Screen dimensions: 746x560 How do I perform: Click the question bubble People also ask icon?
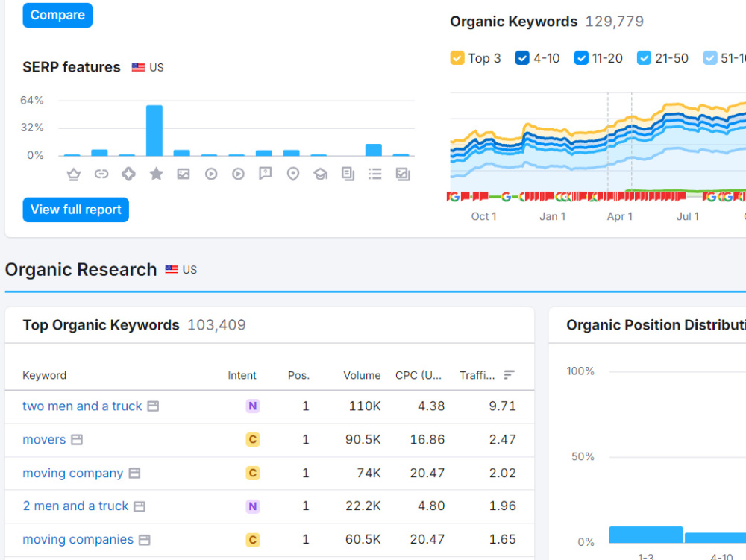coord(266,174)
